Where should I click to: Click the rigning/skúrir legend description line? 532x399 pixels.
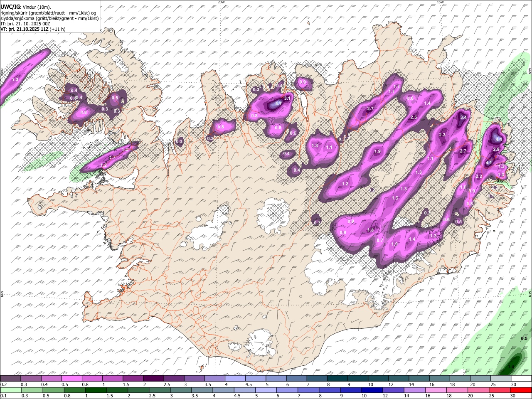(48, 12)
